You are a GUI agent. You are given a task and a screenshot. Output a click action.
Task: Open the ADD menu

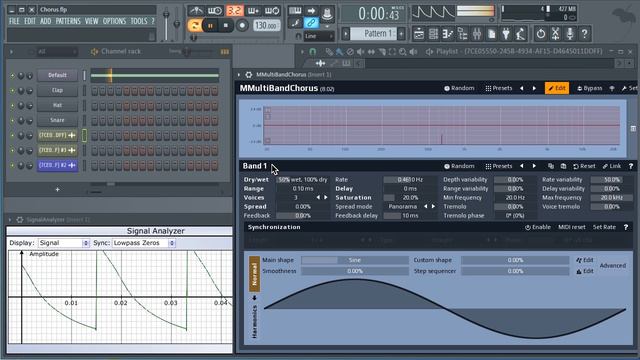(45, 21)
